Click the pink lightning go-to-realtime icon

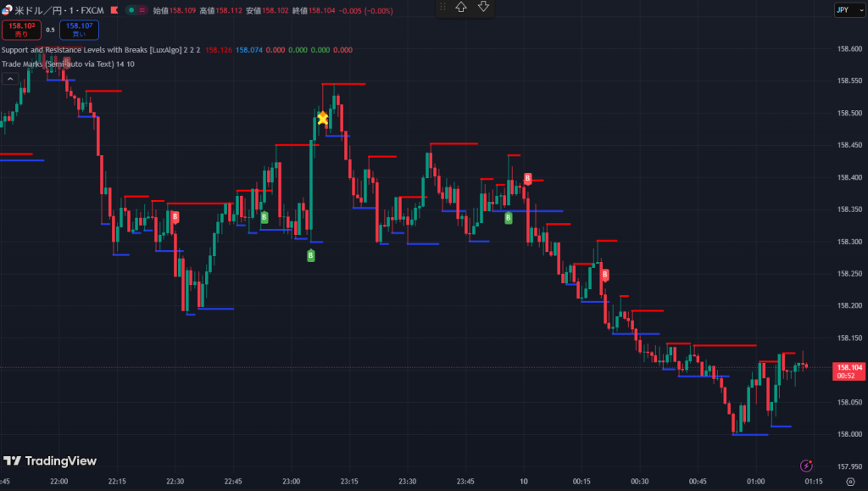tap(805, 466)
